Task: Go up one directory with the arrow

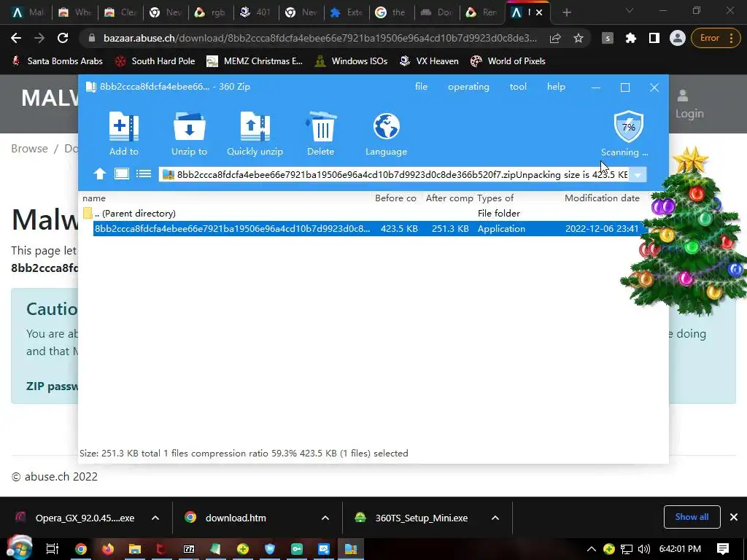Action: 99,174
